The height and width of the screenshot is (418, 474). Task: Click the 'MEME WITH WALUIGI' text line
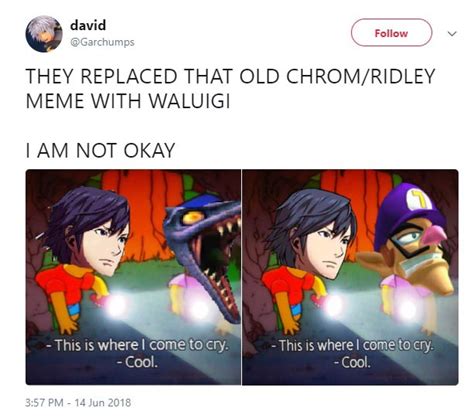(x=128, y=101)
